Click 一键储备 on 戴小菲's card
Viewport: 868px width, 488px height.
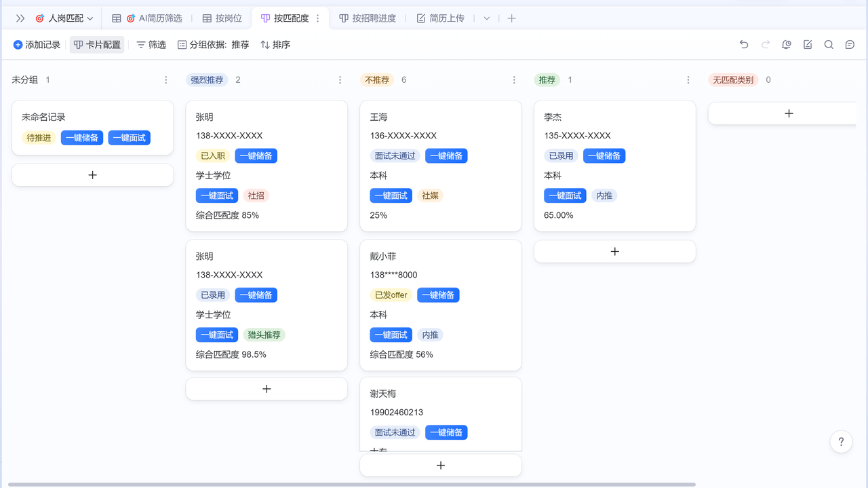pos(438,295)
